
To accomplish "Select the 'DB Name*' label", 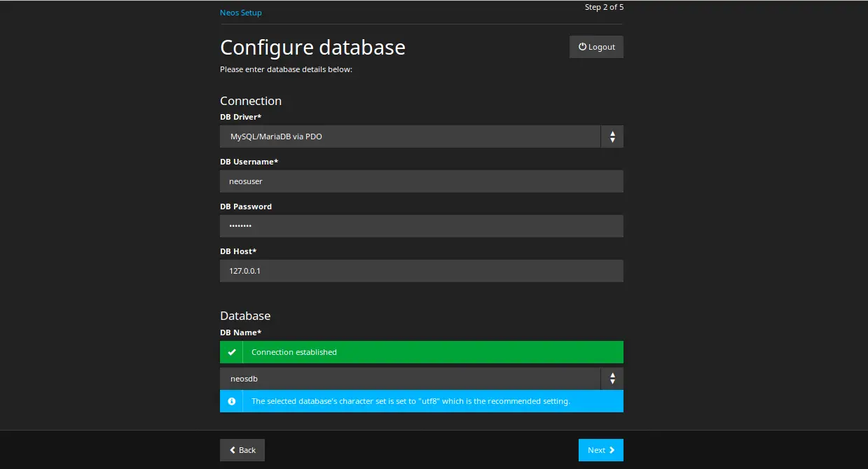I will (x=240, y=332).
